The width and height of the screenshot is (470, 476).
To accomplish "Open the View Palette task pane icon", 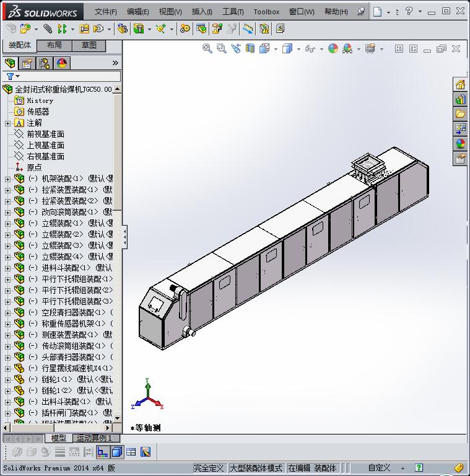I will point(460,129).
